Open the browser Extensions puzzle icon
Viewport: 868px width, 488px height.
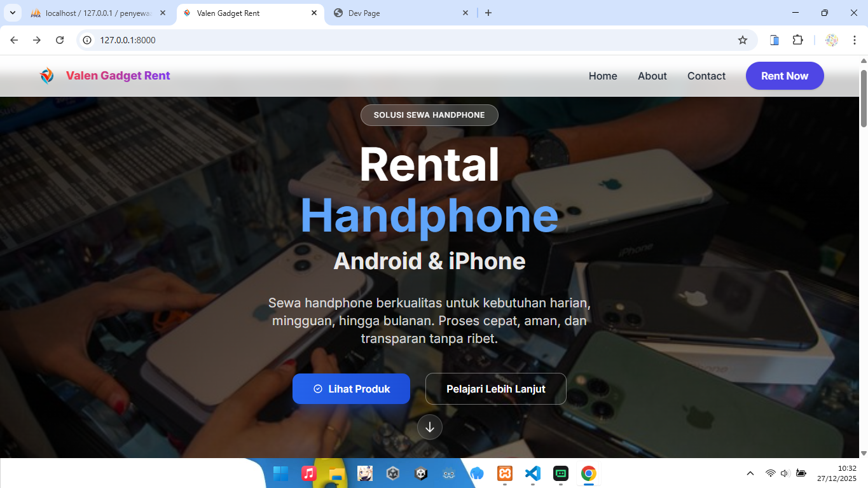(x=797, y=39)
